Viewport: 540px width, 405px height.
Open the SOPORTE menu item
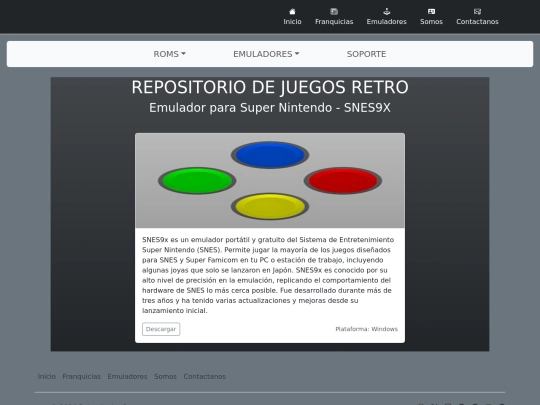pyautogui.click(x=366, y=54)
